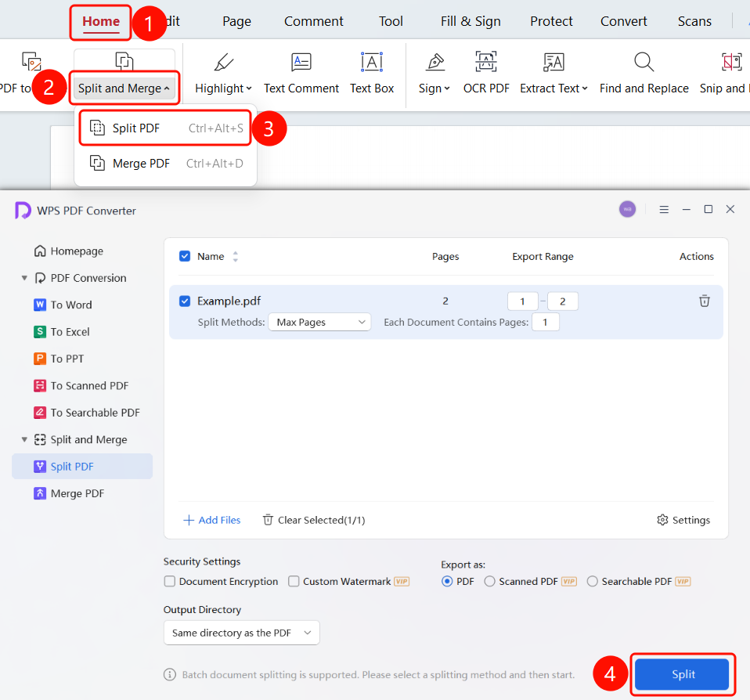750x700 pixels.
Task: Choose Merge PDF from the dropdown menu
Action: point(165,164)
